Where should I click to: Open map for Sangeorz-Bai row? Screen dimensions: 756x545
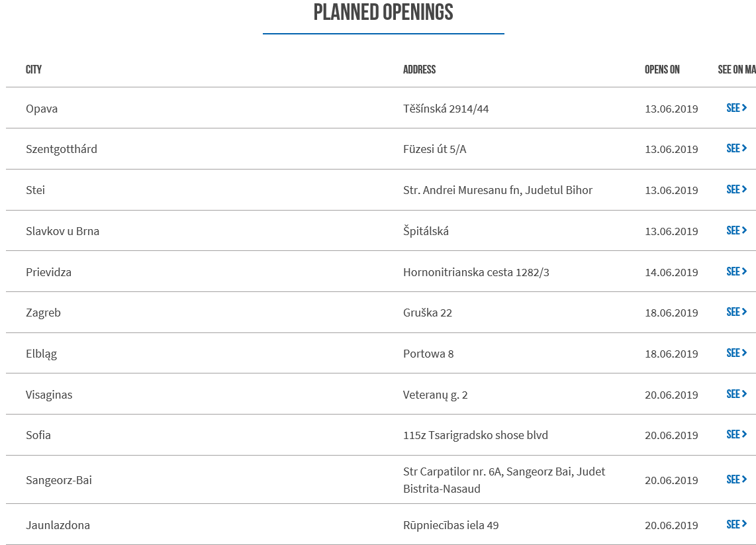(736, 479)
